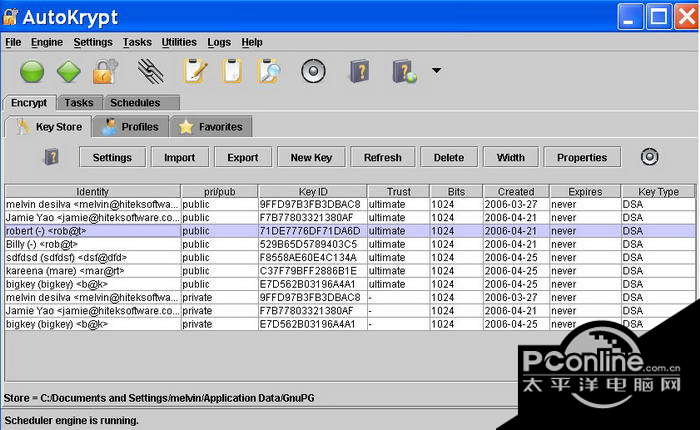
Task: Click the clipboard with pencil icon
Action: point(195,71)
